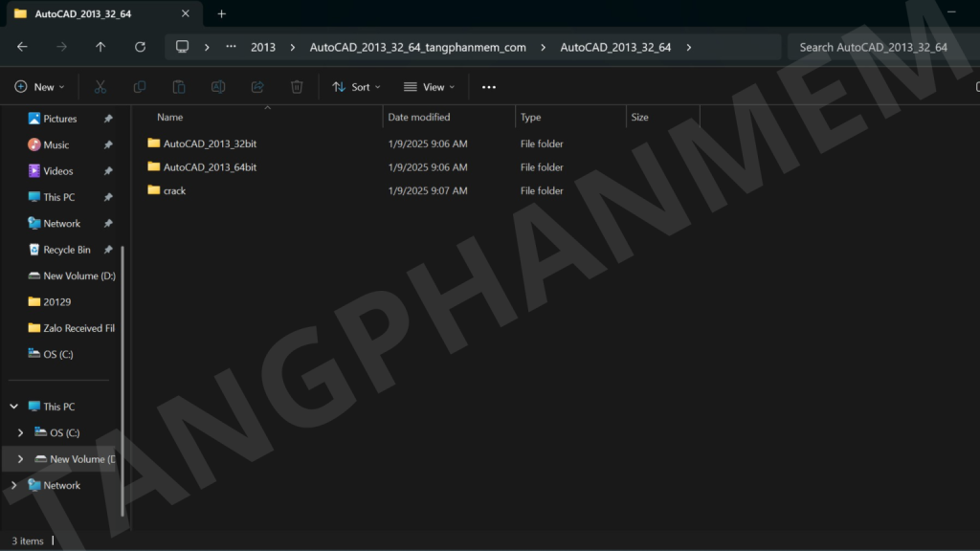Go up one folder with Up arrow
Image resolution: width=980 pixels, height=551 pixels.
[x=100, y=47]
